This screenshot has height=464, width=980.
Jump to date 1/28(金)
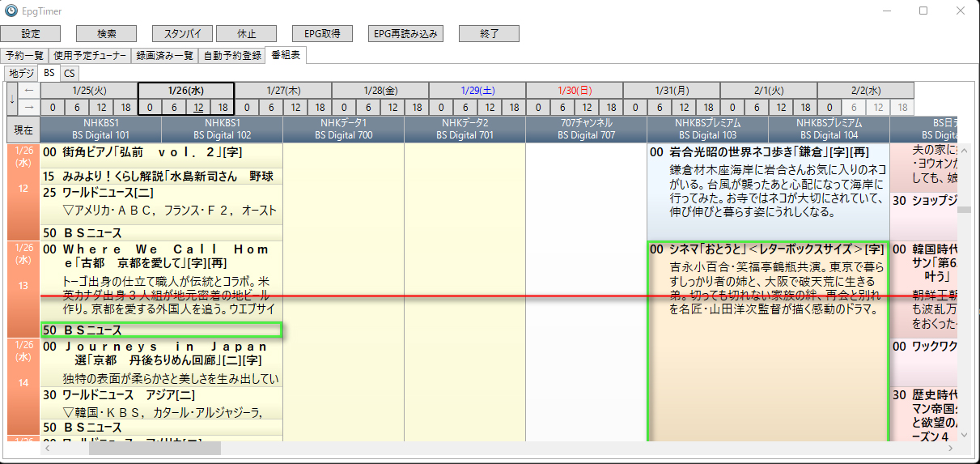[380, 91]
